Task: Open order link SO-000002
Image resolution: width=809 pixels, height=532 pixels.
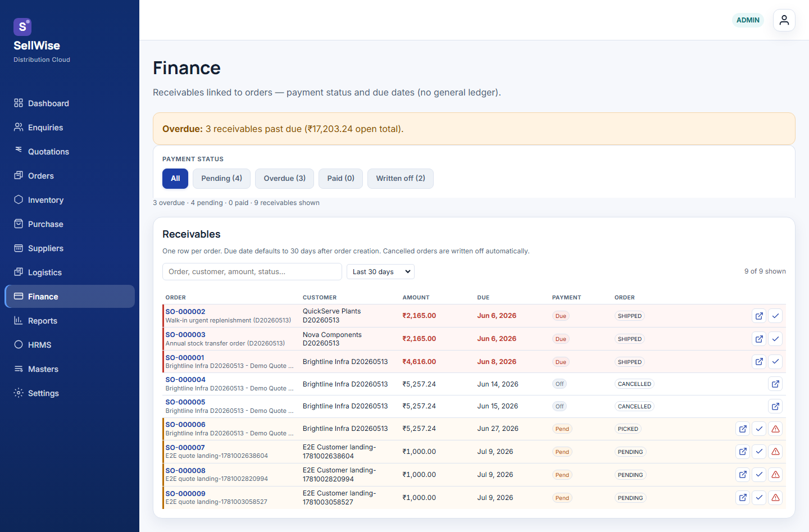Action: tap(185, 312)
